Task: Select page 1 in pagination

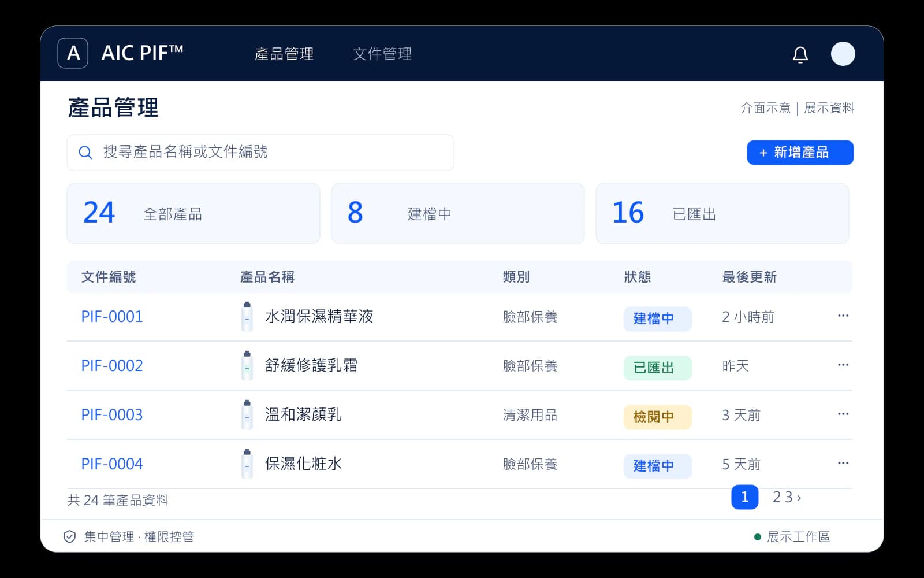Action: click(744, 497)
